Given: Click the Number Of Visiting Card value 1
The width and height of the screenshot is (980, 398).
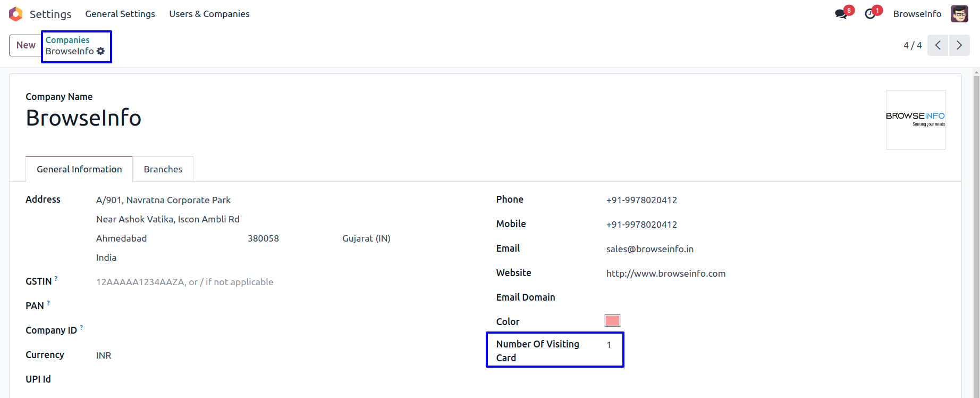Looking at the screenshot, I should click(609, 345).
